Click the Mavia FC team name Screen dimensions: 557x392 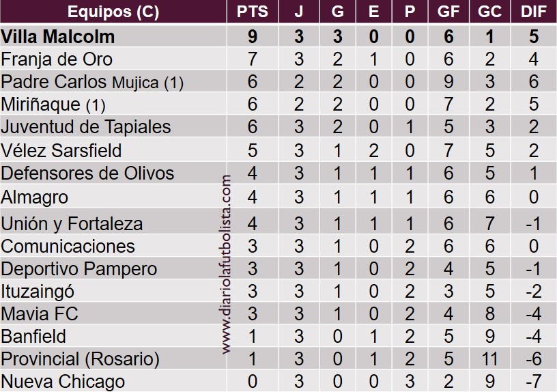(40, 314)
